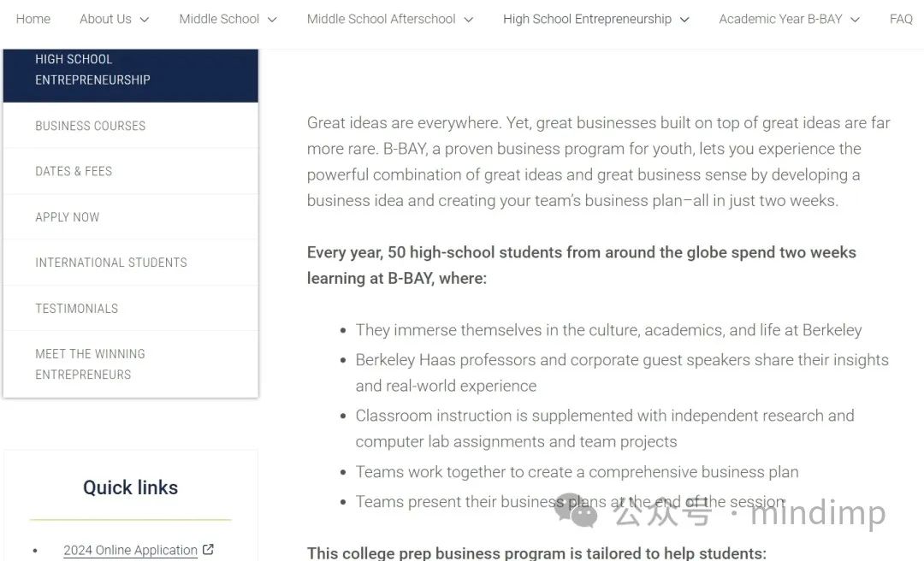Expand the Middle School dropdown chevron
This screenshot has width=924, height=561.
(x=272, y=20)
